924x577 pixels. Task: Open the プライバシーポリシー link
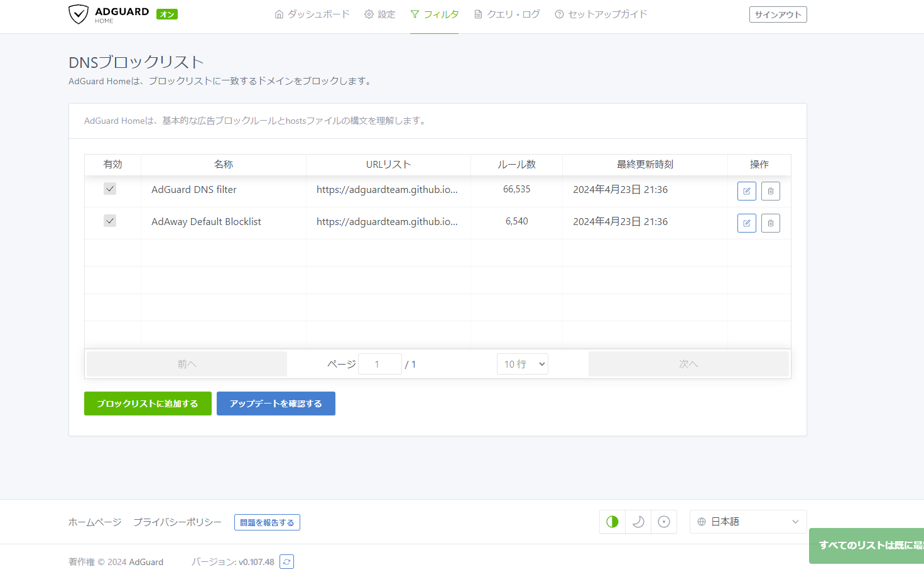tap(177, 522)
